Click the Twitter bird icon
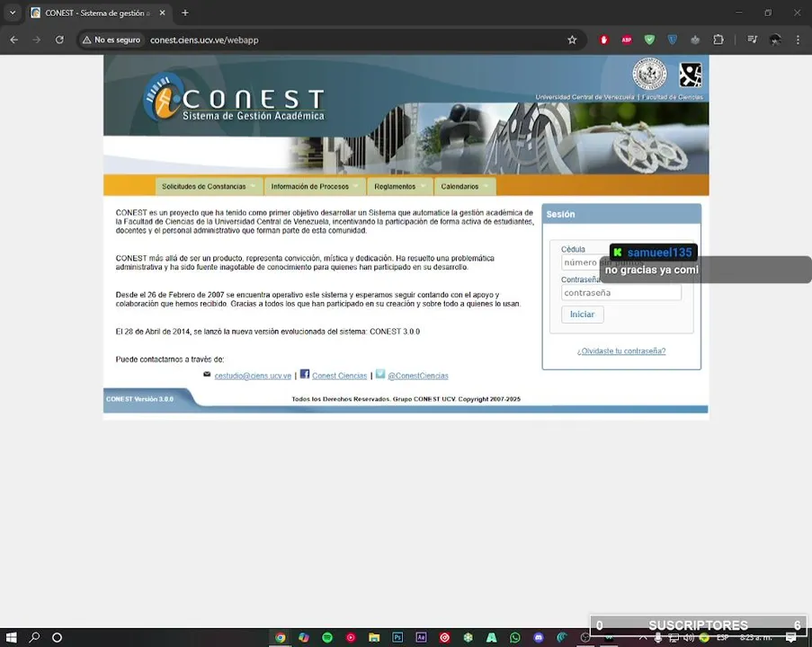The height and width of the screenshot is (647, 812). (x=380, y=374)
